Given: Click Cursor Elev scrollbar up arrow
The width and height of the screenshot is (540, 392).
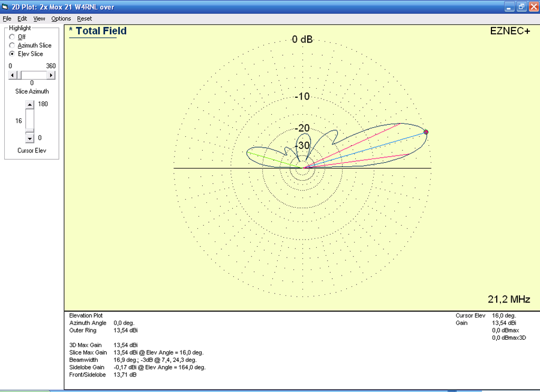Looking at the screenshot, I should pyautogui.click(x=29, y=104).
